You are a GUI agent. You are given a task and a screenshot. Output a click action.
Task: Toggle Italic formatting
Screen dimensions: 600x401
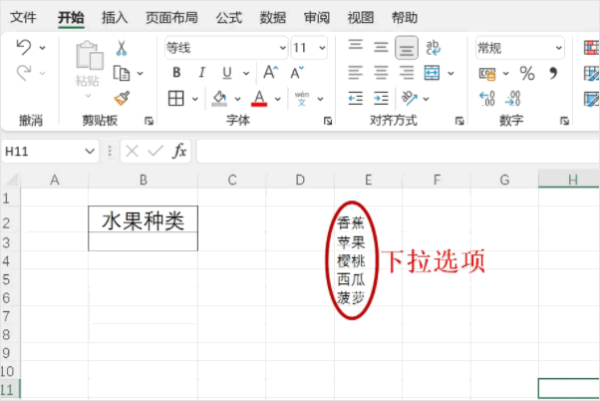click(x=202, y=72)
